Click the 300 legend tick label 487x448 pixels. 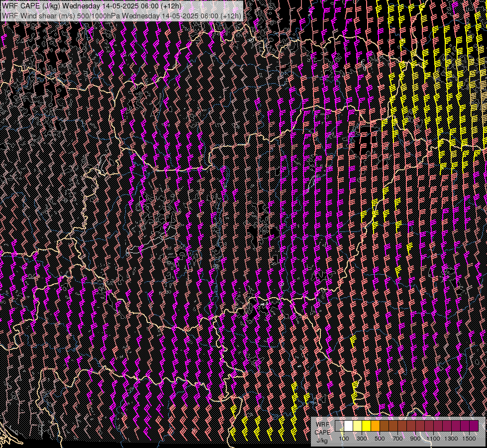point(362,439)
